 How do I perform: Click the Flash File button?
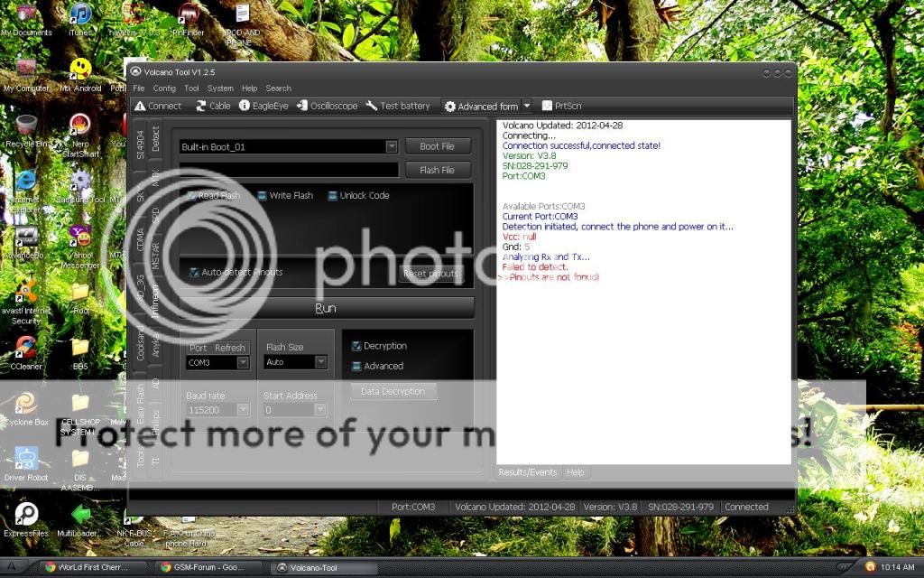pos(437,170)
